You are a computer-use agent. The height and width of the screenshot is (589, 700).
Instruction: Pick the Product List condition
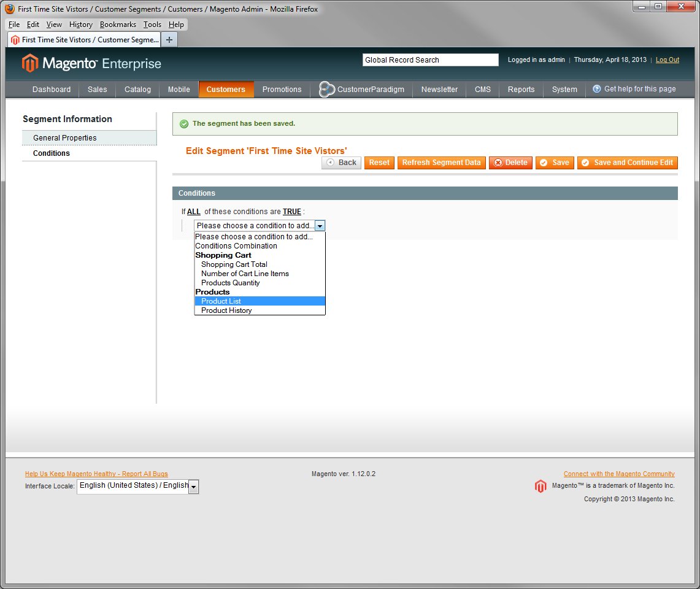(x=260, y=301)
